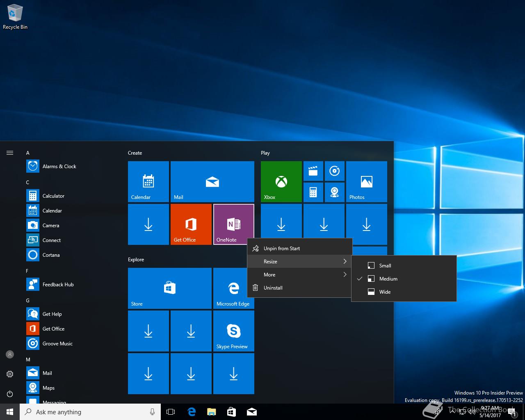Open the Groove Music small tile
This screenshot has width=525, height=420.
coord(335,171)
